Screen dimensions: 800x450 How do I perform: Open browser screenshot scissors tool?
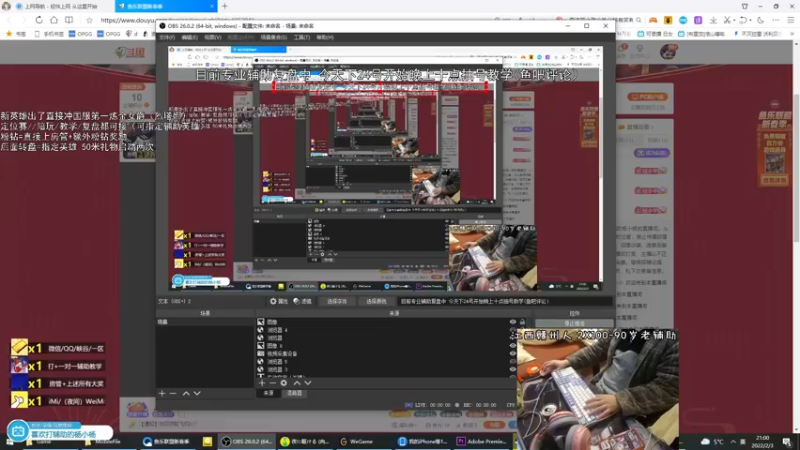(728, 20)
